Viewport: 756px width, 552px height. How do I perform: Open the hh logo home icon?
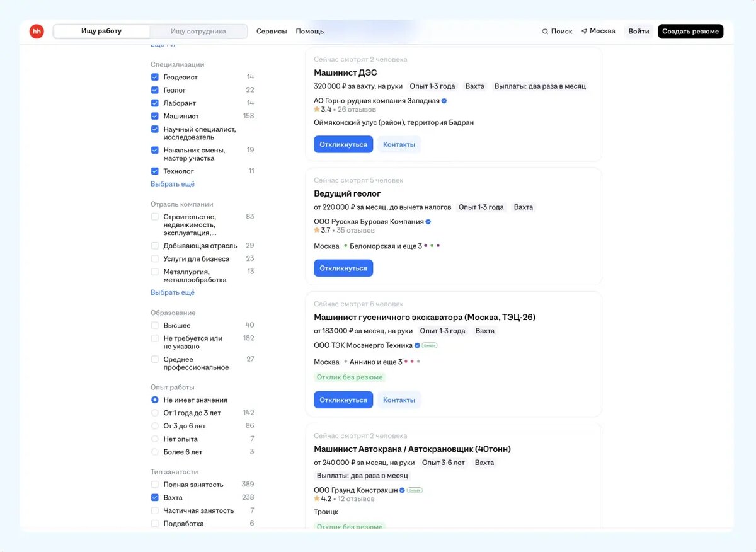(x=37, y=31)
